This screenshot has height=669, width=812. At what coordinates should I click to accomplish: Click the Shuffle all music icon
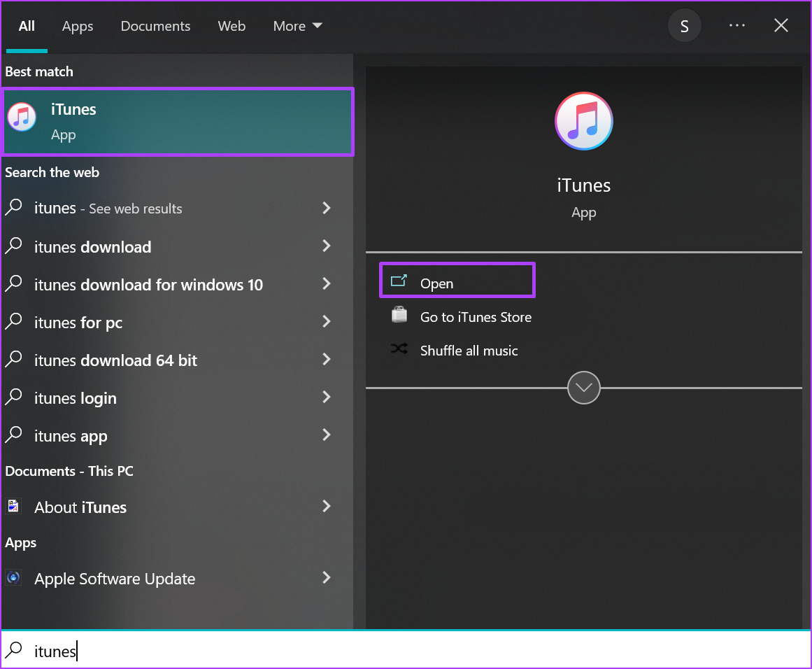click(399, 350)
